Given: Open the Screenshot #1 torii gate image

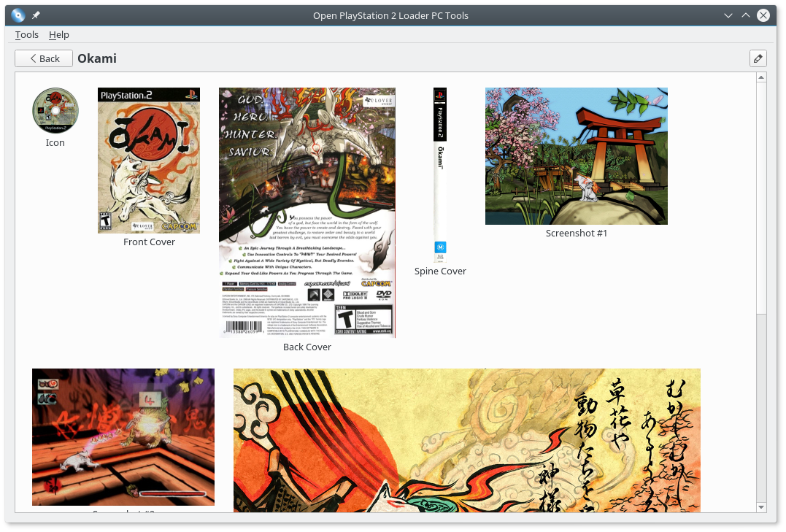Looking at the screenshot, I should (577, 156).
